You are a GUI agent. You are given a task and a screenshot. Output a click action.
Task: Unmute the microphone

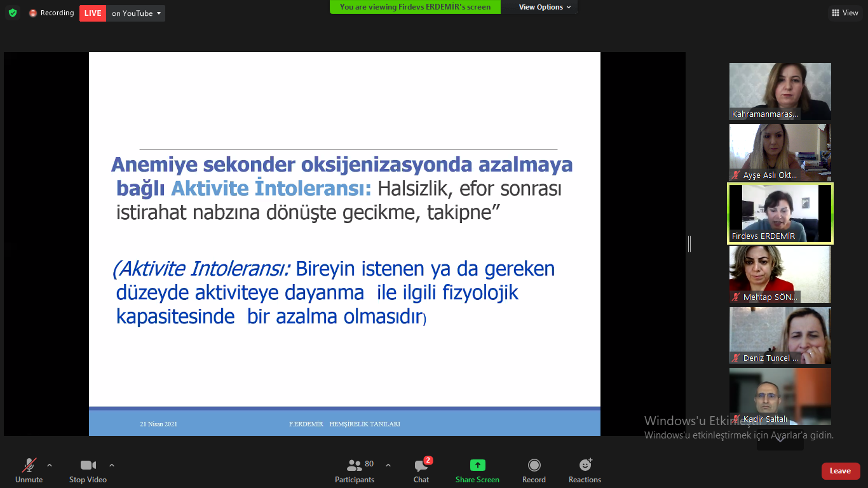click(x=29, y=471)
